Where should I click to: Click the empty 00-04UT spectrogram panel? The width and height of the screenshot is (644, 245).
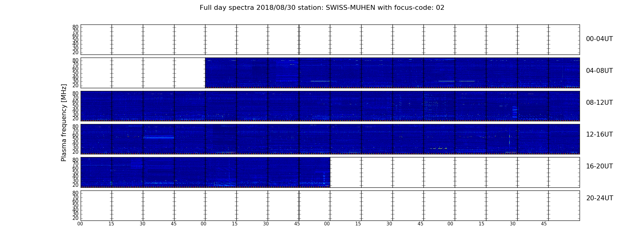(330, 40)
